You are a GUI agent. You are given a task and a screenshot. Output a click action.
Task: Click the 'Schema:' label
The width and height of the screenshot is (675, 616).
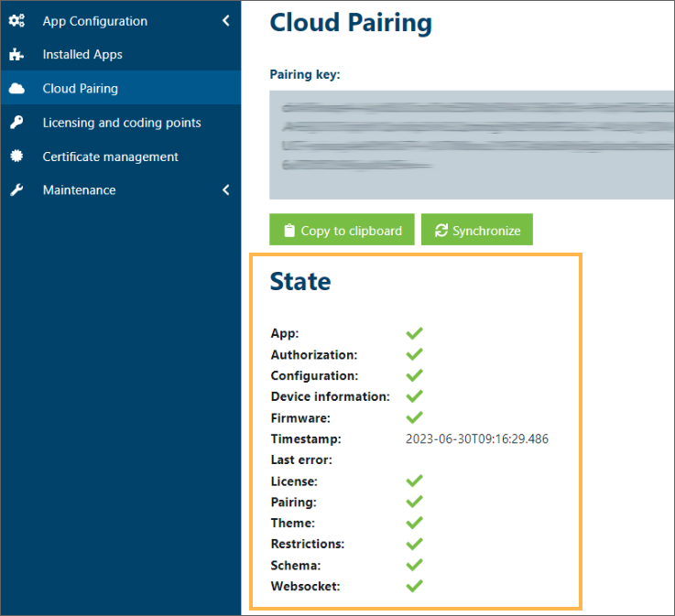[x=296, y=565]
